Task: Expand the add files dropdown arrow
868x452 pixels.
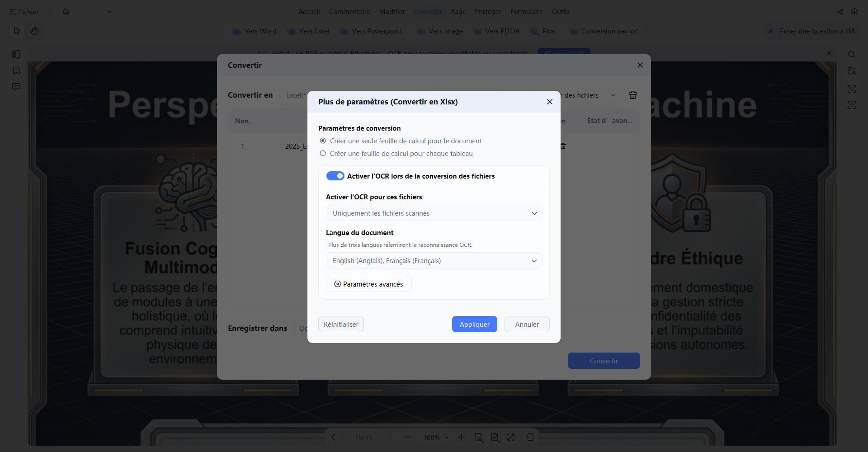Action: [x=613, y=95]
